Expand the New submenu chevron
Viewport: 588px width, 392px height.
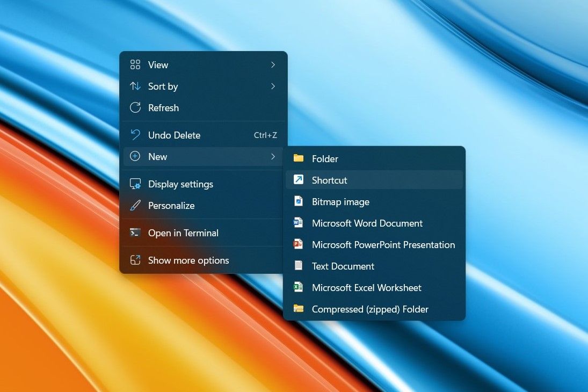click(273, 156)
